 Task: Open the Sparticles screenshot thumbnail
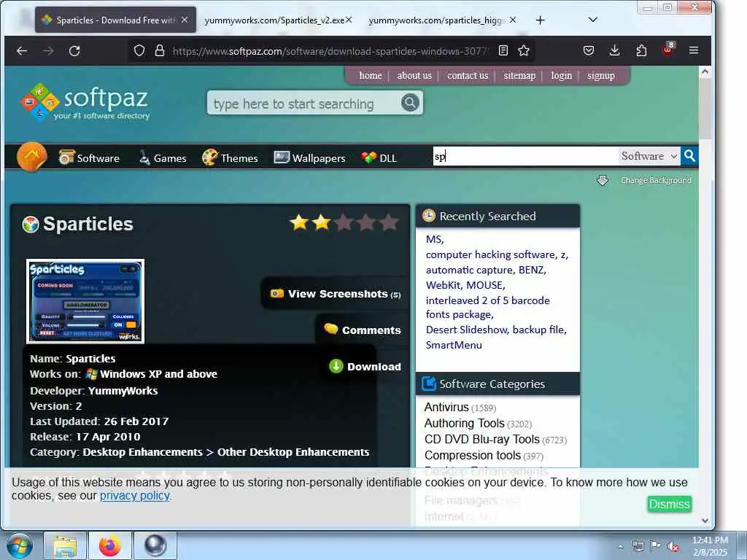(x=85, y=301)
